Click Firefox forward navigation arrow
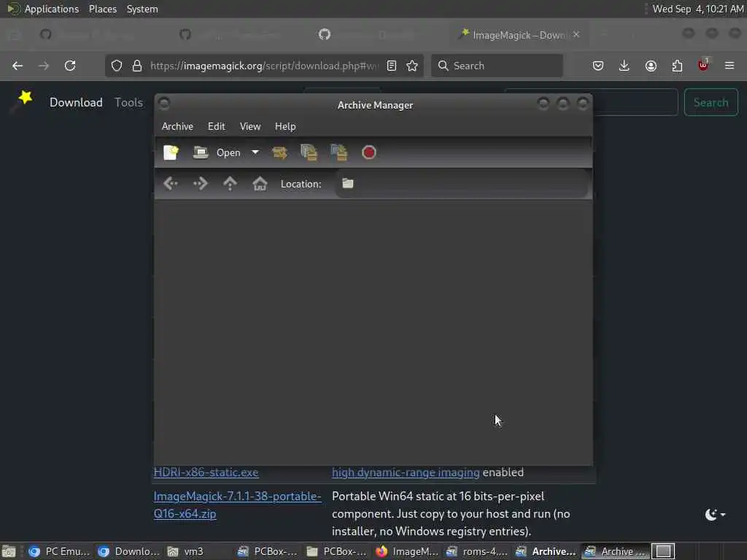This screenshot has height=560, width=747. tap(44, 66)
